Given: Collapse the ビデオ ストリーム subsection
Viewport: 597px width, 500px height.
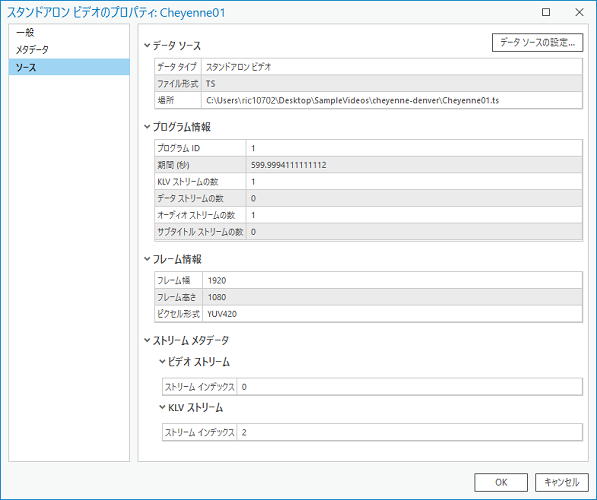Looking at the screenshot, I should coord(162,362).
